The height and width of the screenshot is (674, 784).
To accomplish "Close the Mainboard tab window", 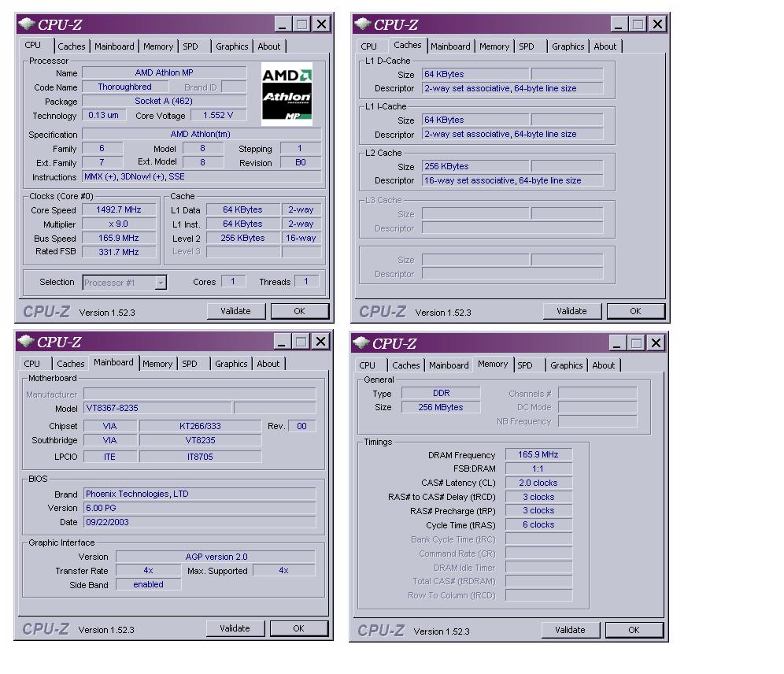I will [320, 342].
